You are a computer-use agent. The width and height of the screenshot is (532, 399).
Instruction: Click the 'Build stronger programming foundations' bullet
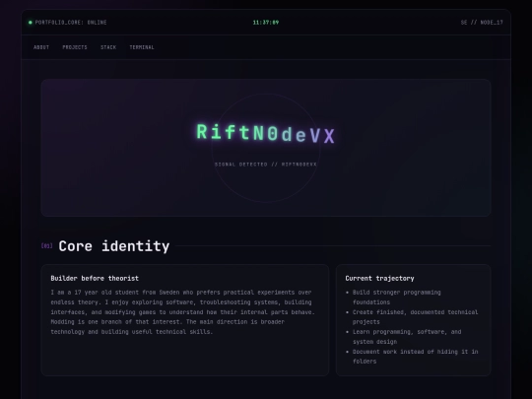click(x=397, y=298)
